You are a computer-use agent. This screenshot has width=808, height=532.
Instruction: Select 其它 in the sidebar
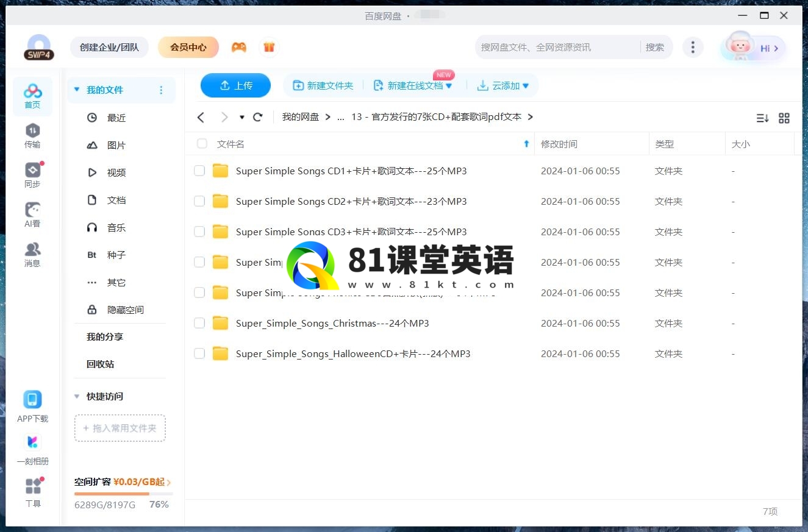(116, 282)
